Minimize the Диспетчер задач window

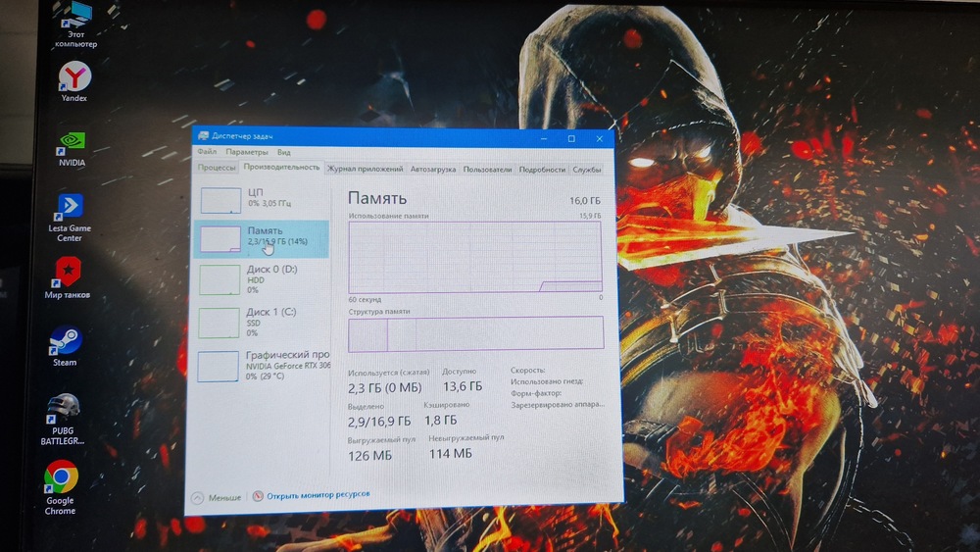pos(544,139)
